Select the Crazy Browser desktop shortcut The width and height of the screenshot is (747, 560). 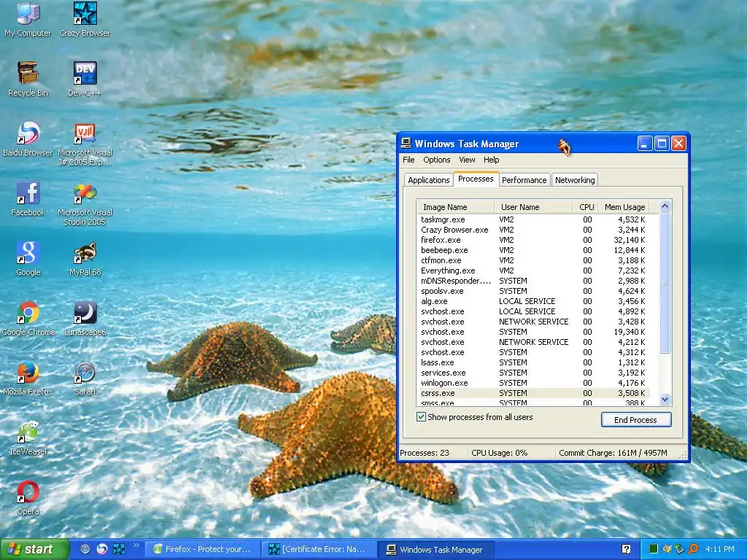pos(85,19)
